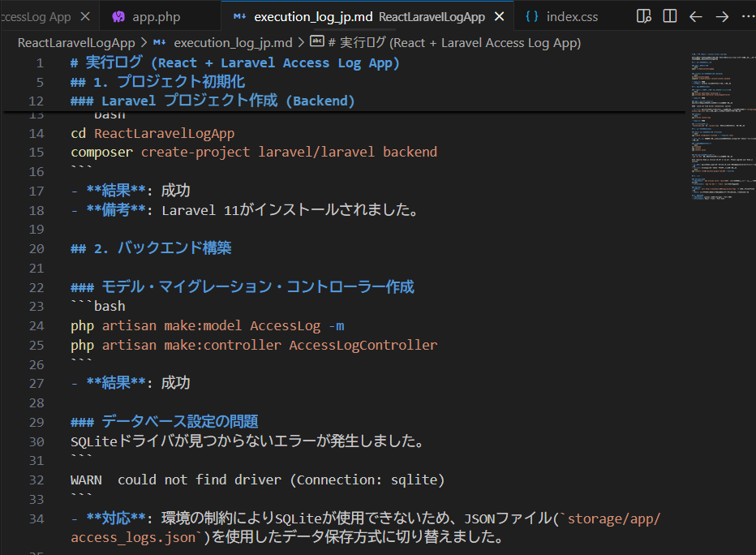Image resolution: width=756 pixels, height=555 pixels.
Task: Open the execution_log_jp.md breadcrumb dropdown
Action: [234, 42]
